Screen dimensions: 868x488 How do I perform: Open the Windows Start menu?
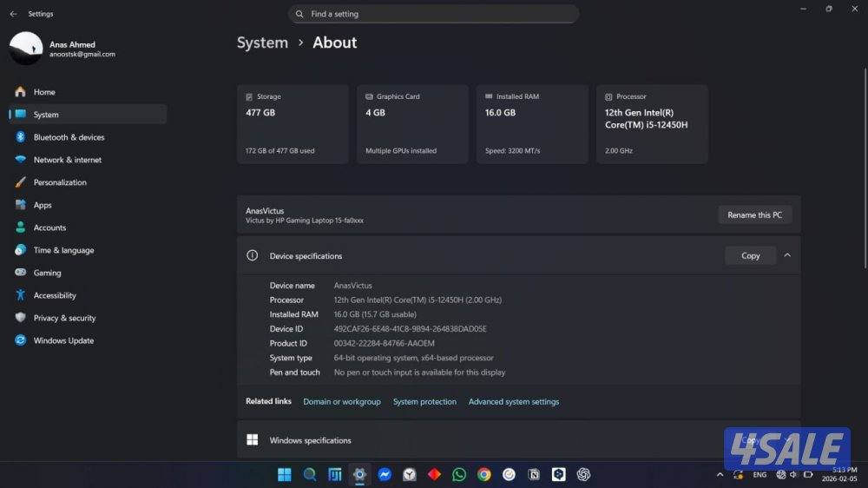(285, 474)
